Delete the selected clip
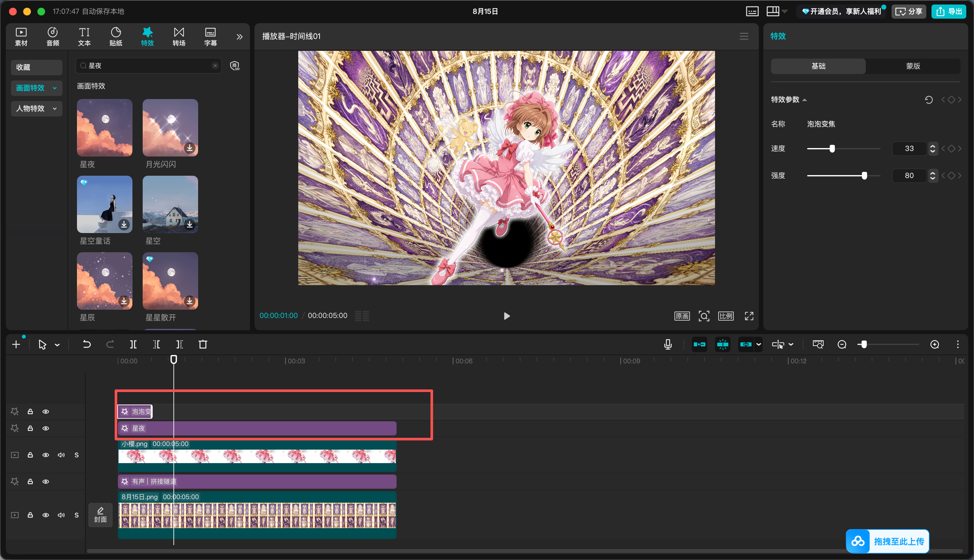This screenshot has width=974, height=560. 203,345
